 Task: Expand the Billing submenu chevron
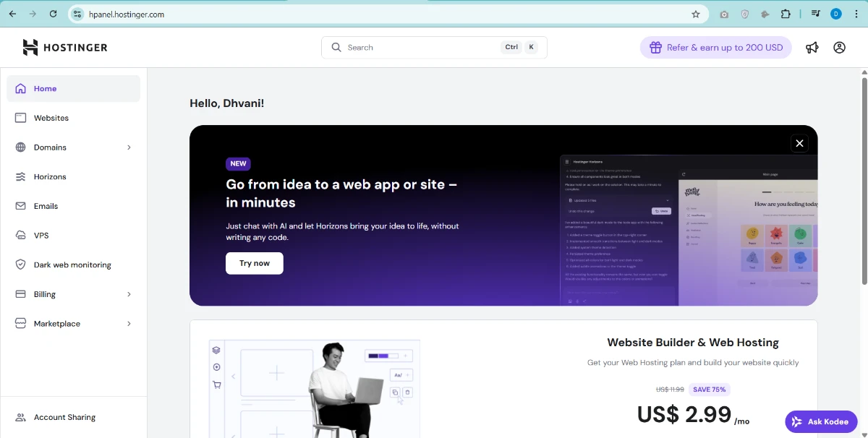(x=129, y=294)
